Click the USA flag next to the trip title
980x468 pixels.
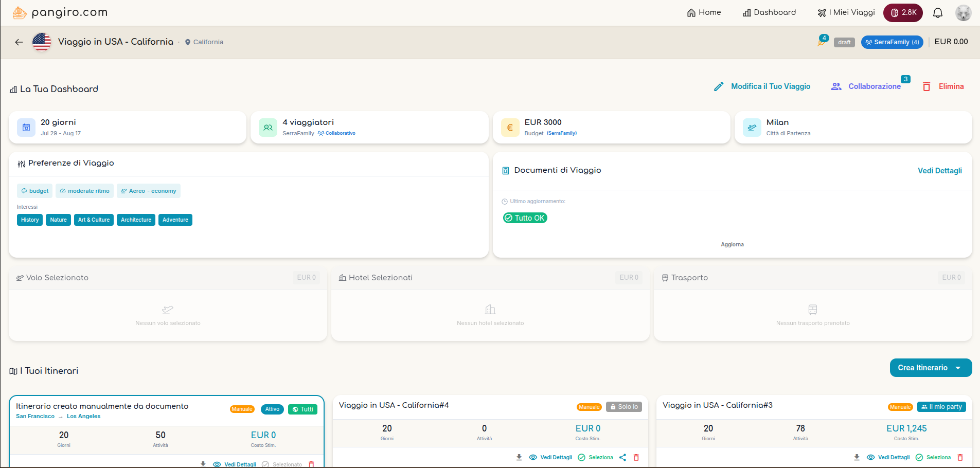pos(42,42)
